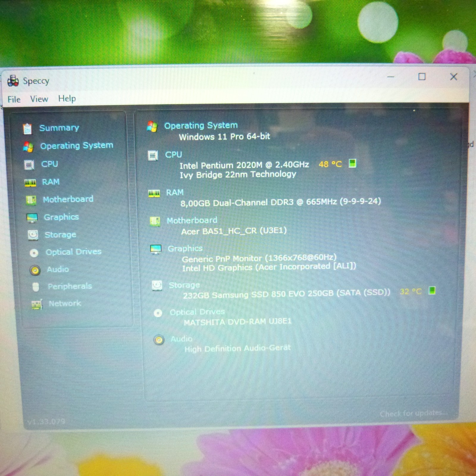Maximize the Speccy window
Image resolution: width=476 pixels, height=476 pixels.
(422, 77)
